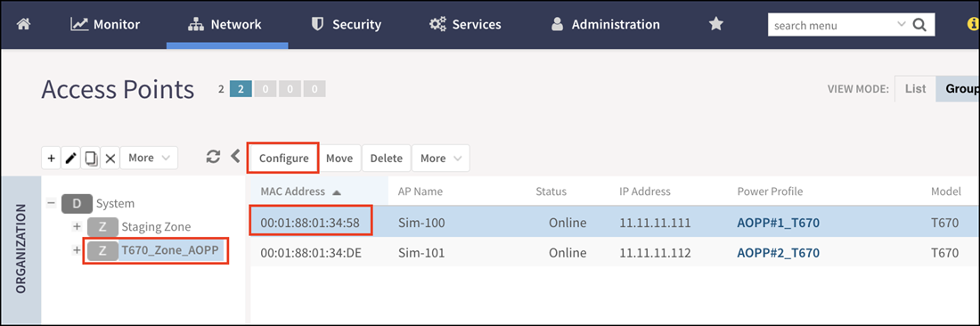980x326 pixels.
Task: Expand the T670_Zone_AOPP node
Action: coord(77,249)
